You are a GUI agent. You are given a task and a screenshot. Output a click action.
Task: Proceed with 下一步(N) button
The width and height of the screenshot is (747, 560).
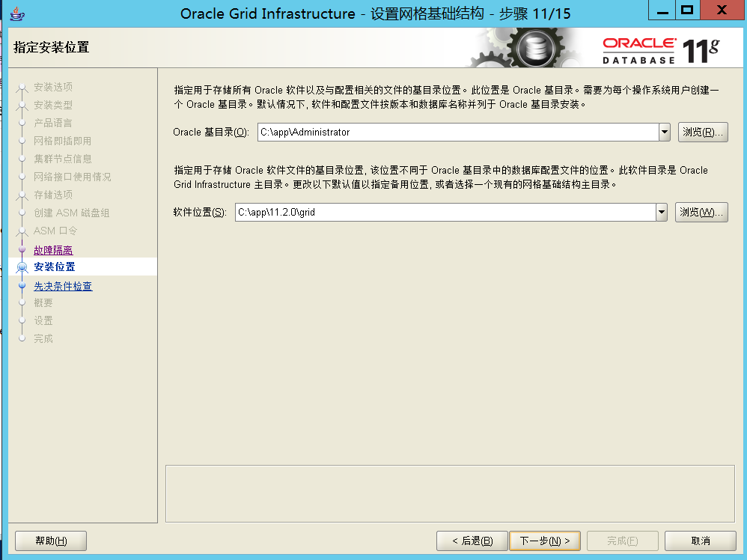(544, 541)
